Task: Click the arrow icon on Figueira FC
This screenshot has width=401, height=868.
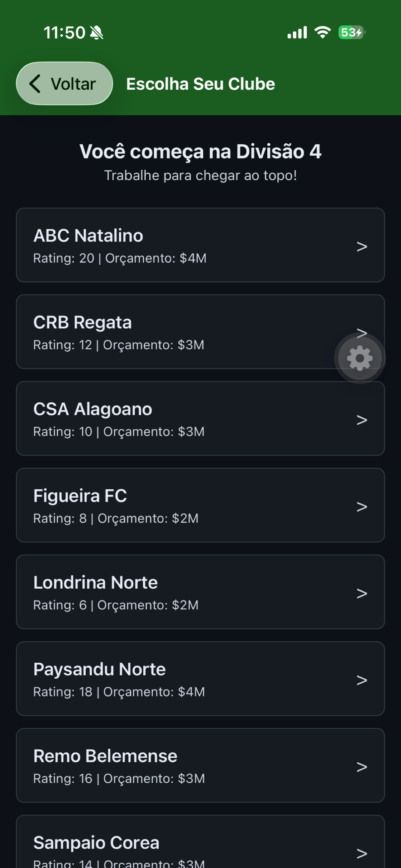Action: (362, 506)
